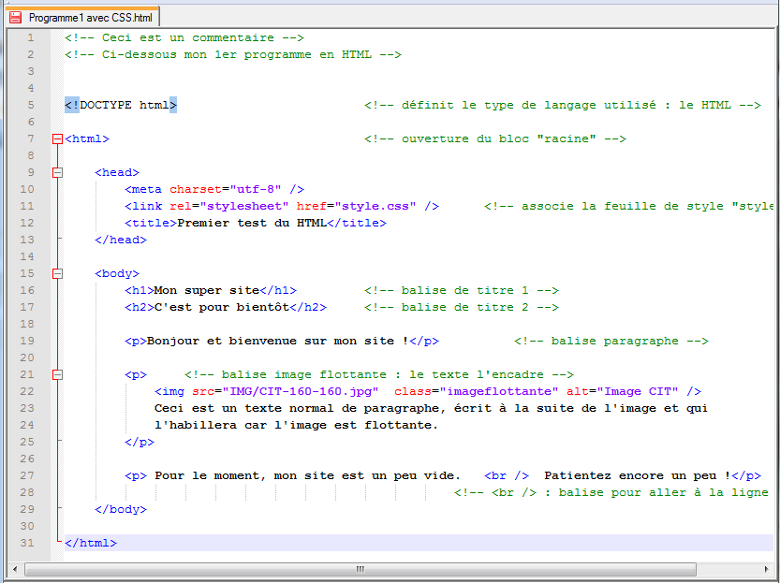The height and width of the screenshot is (583, 780).
Task: Click the comment "balise de titre 2"
Action: pyautogui.click(x=461, y=307)
